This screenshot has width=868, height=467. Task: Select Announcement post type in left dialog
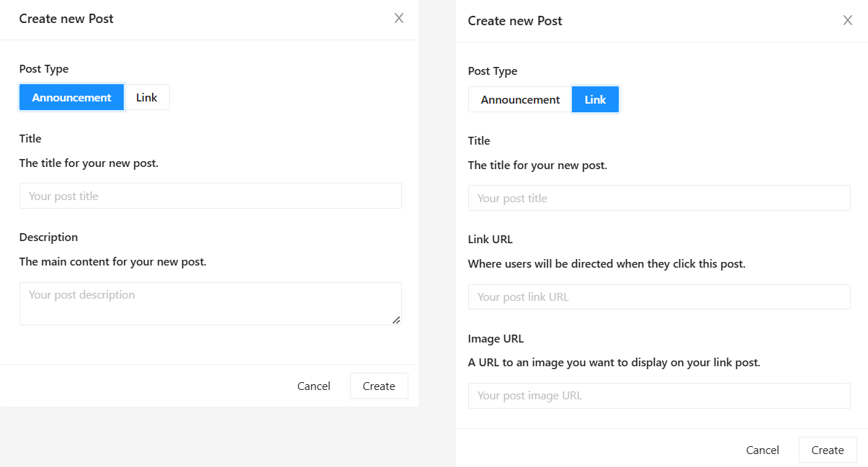[71, 97]
